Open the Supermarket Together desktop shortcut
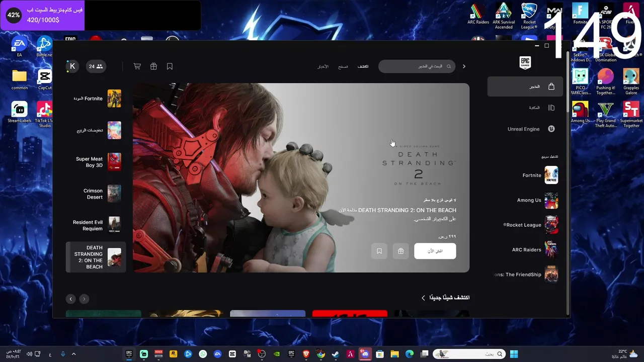Viewport: 644px width, 362px height. coord(631,115)
